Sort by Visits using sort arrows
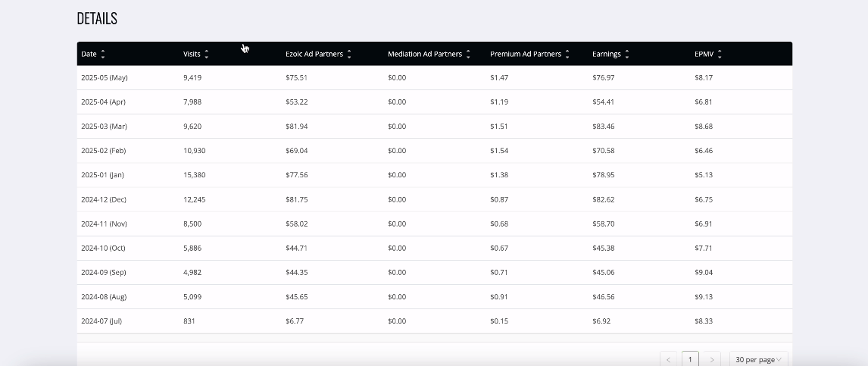Screen dimensions: 868x366 pyautogui.click(x=207, y=55)
